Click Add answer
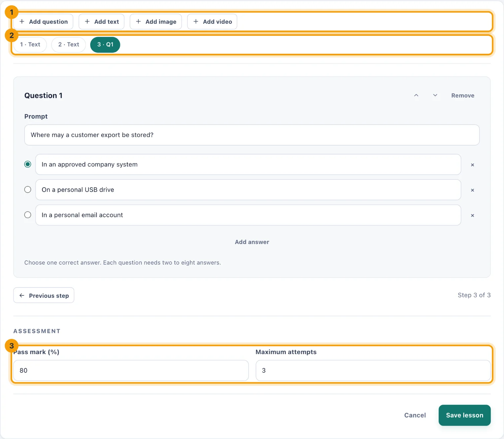The height and width of the screenshot is (439, 504). tap(252, 242)
